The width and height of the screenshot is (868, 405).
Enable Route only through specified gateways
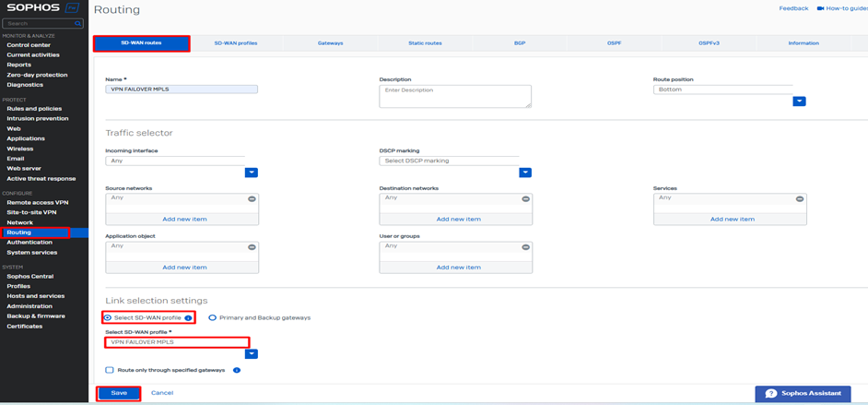(x=110, y=370)
